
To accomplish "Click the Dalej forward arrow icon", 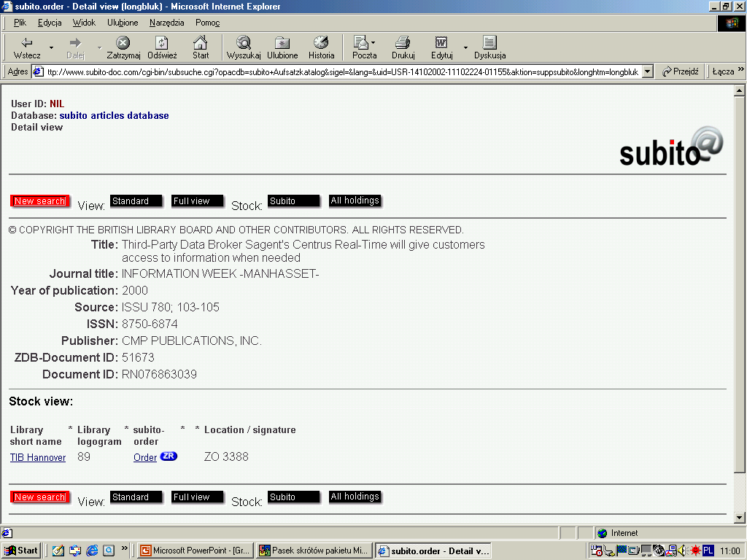I will pyautogui.click(x=75, y=43).
